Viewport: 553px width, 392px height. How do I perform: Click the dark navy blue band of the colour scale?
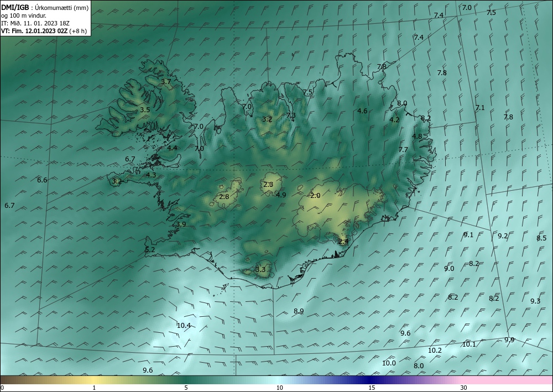(368, 380)
